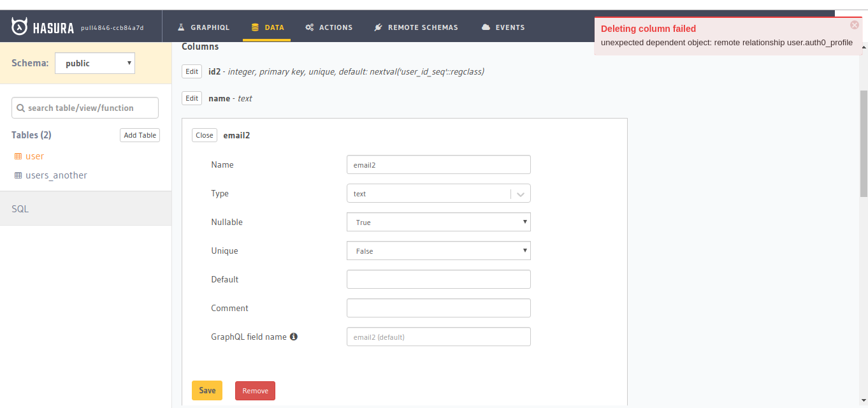Open the Schema public dropdown

tap(95, 63)
